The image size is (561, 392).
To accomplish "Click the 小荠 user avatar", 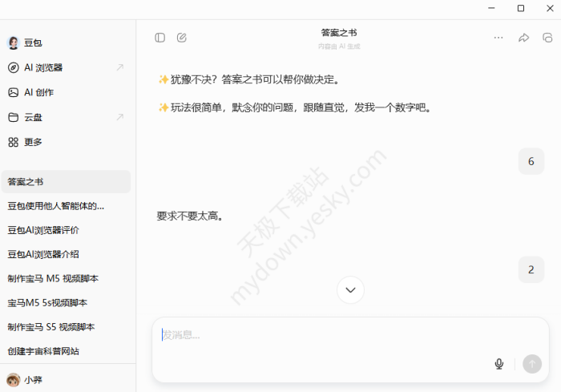I will pyautogui.click(x=14, y=380).
